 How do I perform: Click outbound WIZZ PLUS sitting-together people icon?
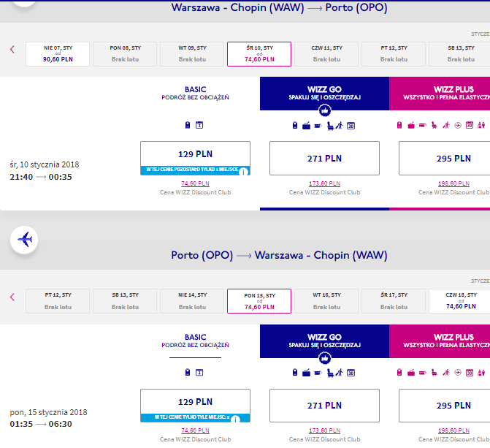coord(481,125)
